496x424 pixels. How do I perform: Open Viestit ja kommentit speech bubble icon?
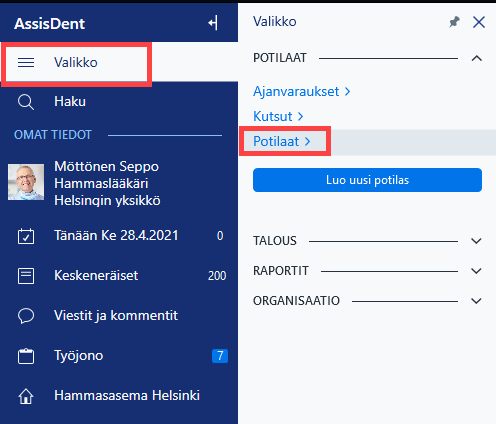(26, 316)
